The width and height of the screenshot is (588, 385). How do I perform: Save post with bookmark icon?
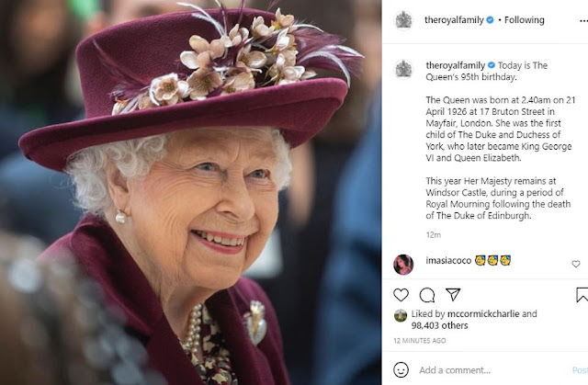[582, 295]
